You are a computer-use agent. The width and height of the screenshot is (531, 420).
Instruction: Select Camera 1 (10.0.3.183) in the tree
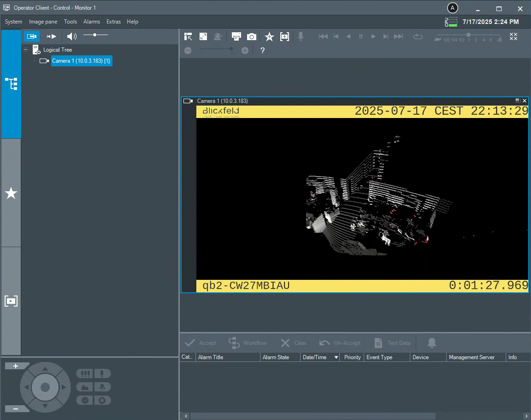(x=81, y=61)
